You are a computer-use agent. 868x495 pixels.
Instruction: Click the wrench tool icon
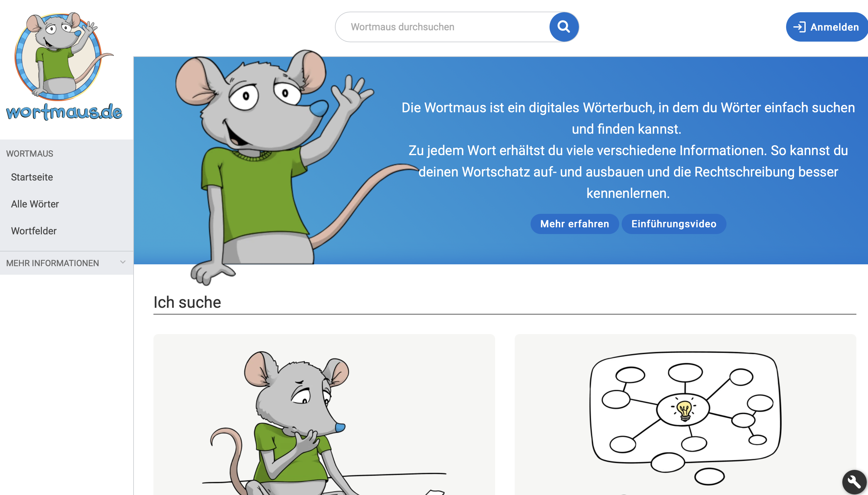pos(855,482)
